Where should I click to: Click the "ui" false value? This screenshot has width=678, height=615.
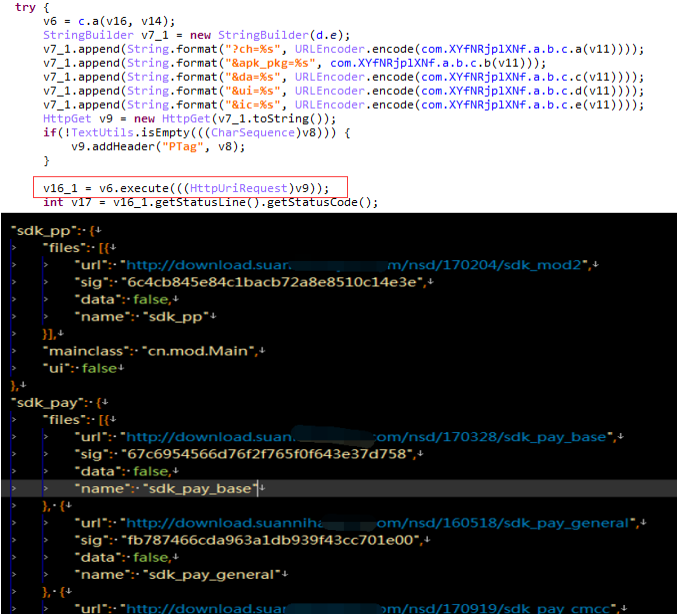99,368
